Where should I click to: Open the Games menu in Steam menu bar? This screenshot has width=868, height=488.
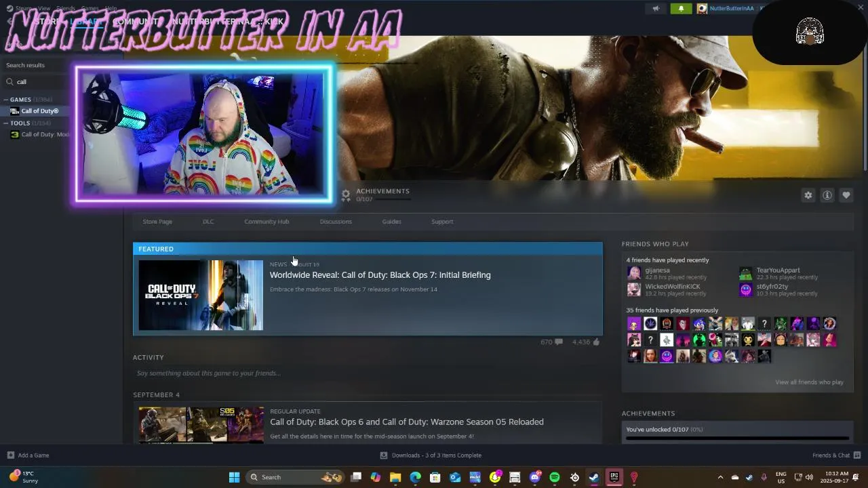pos(90,9)
